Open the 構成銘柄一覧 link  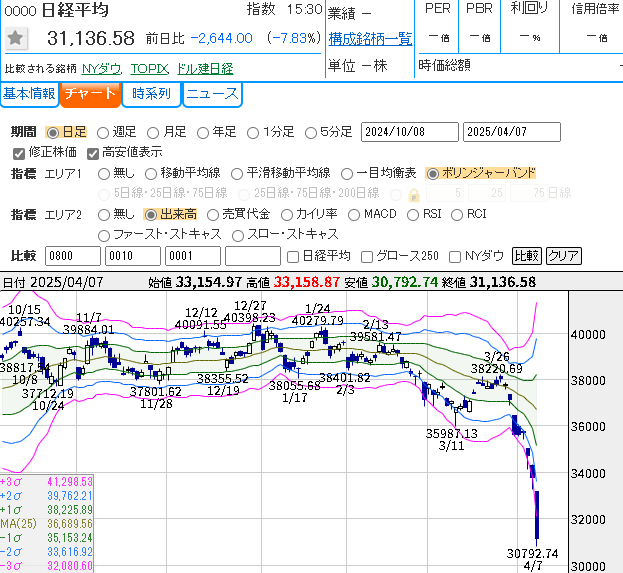pyautogui.click(x=369, y=39)
